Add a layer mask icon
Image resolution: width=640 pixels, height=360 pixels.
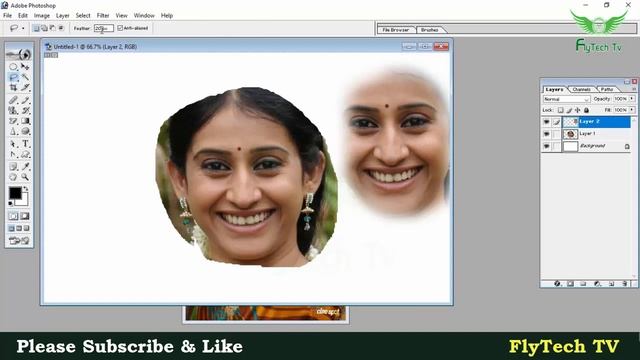[x=570, y=284]
